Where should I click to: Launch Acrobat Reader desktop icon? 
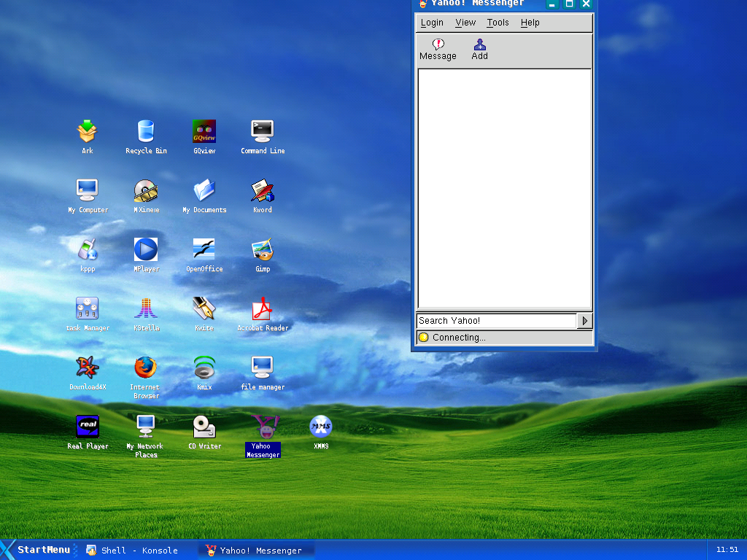tap(263, 308)
